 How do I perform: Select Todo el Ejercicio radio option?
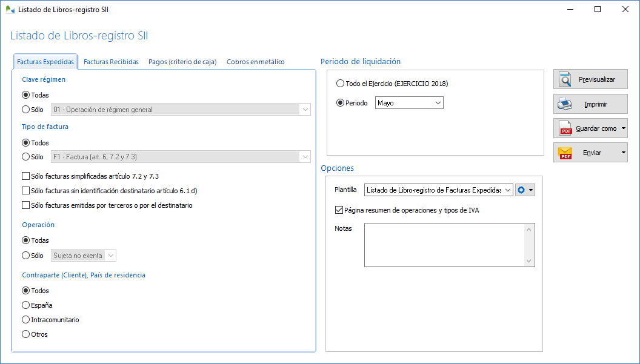(x=340, y=84)
